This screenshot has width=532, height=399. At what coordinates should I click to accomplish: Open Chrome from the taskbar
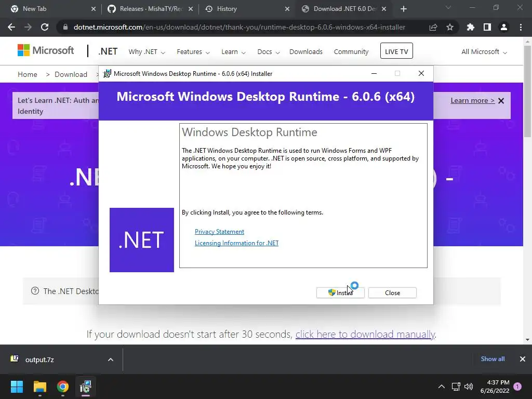pos(63,387)
